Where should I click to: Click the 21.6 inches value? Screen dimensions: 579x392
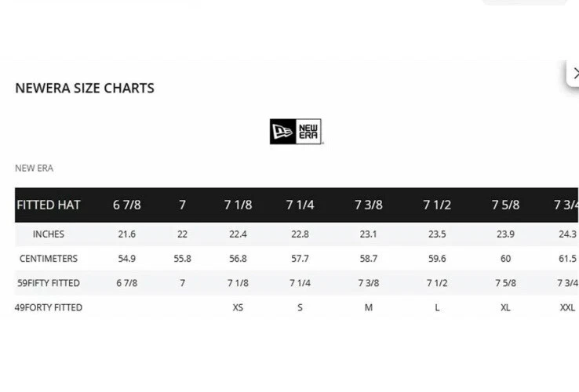(x=126, y=234)
